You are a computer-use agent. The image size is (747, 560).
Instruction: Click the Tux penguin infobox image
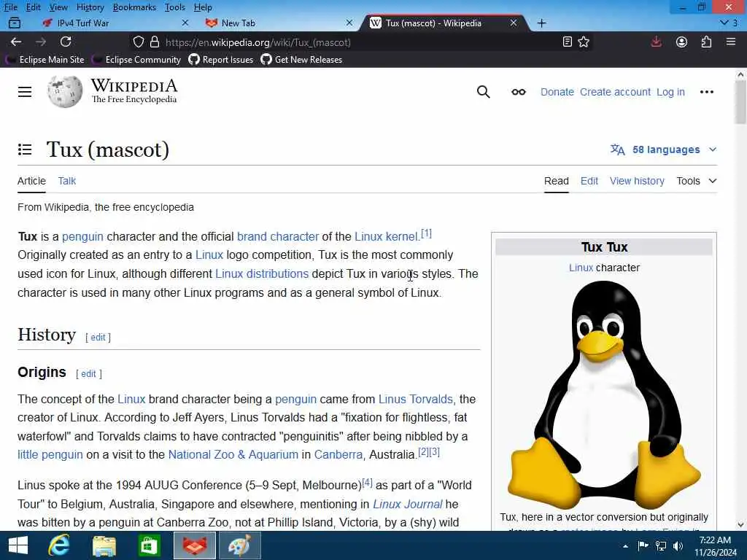point(604,394)
